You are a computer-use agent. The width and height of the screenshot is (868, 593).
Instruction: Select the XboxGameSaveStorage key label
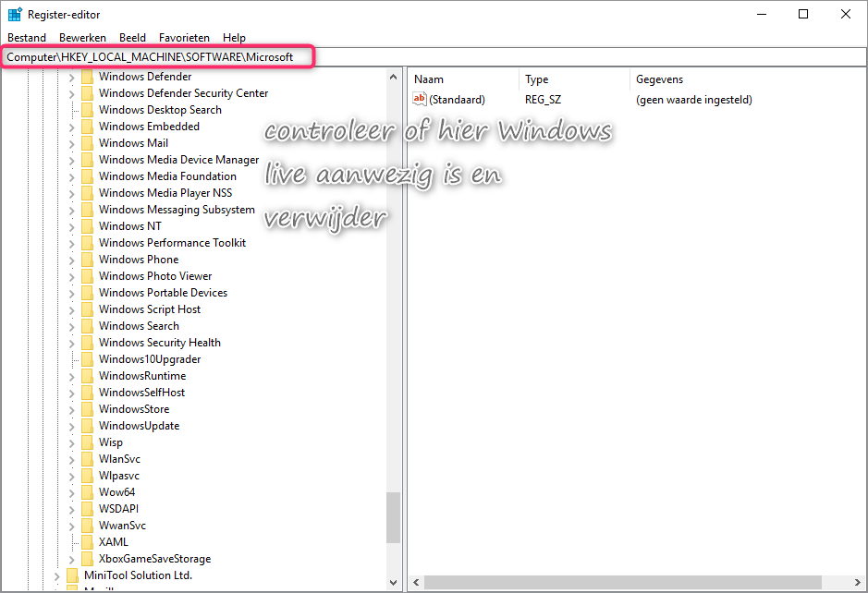click(x=155, y=559)
